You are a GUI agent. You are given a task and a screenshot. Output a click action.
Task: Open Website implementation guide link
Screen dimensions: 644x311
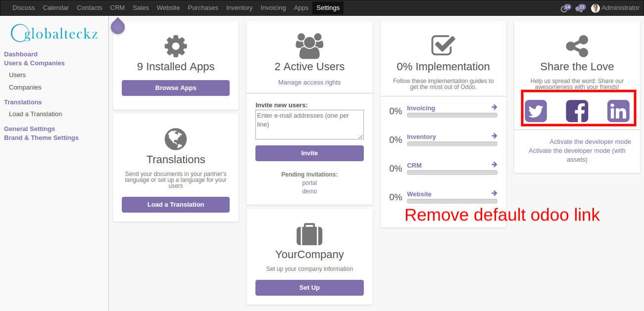[419, 194]
